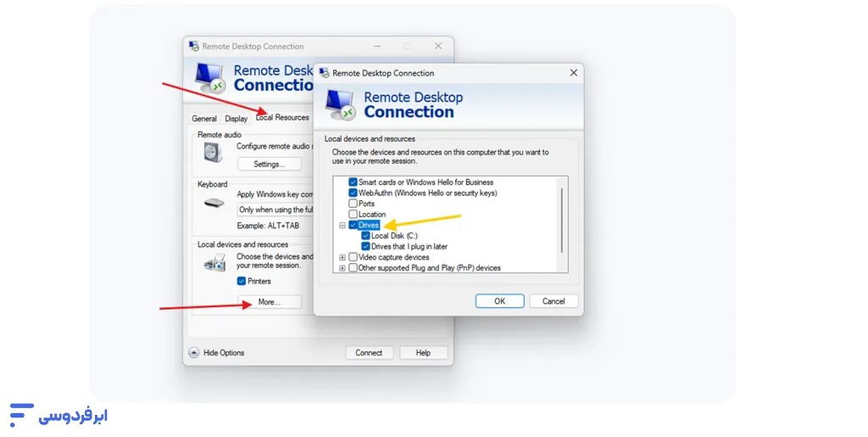This screenshot has width=868, height=437.
Task: Check the Smart cards or Windows Hello checkbox
Action: (x=353, y=182)
